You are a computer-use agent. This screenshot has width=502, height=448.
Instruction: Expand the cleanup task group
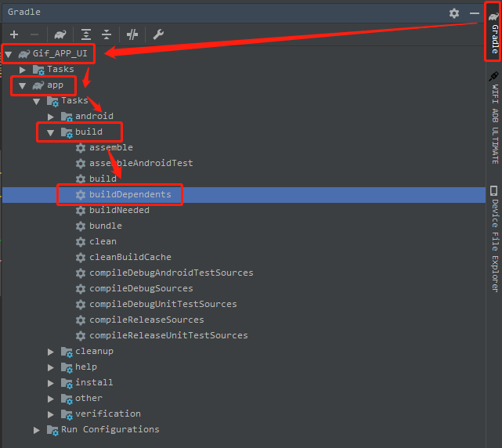pos(51,352)
